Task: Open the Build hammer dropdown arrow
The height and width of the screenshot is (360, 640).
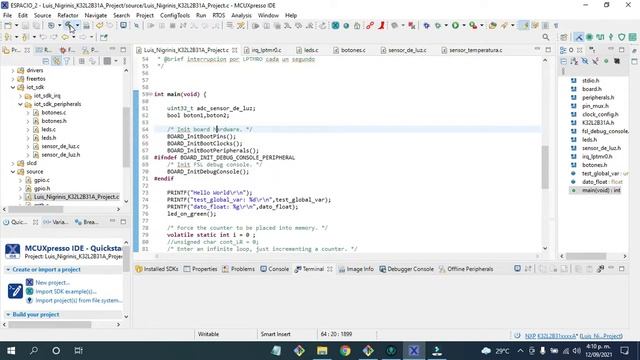Action: pos(77,25)
